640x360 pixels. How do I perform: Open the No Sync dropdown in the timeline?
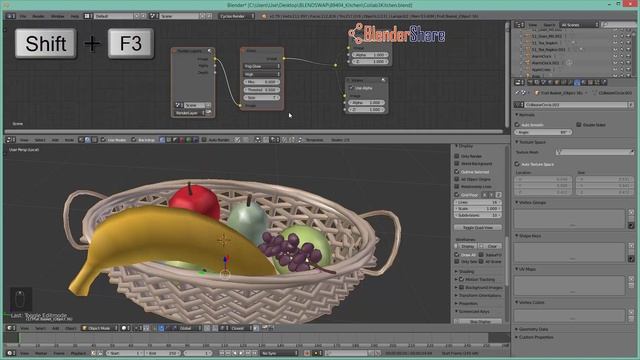(280, 353)
